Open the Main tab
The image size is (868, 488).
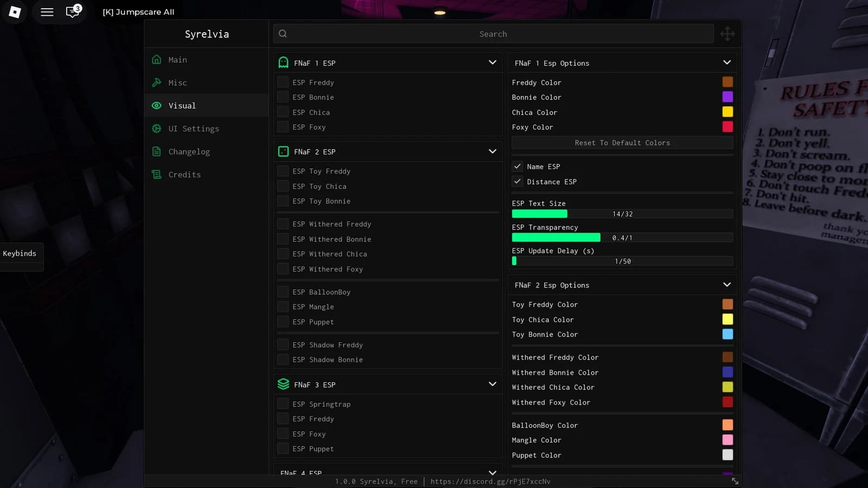point(207,60)
